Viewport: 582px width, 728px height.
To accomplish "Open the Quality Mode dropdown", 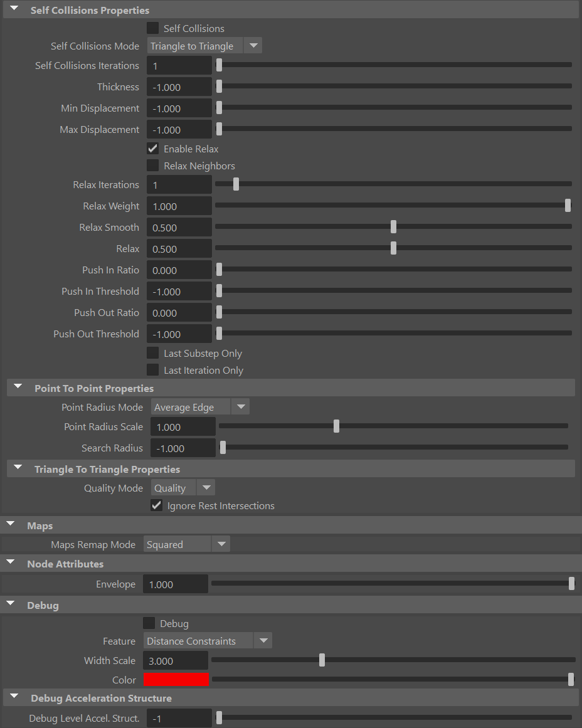I will (x=206, y=487).
